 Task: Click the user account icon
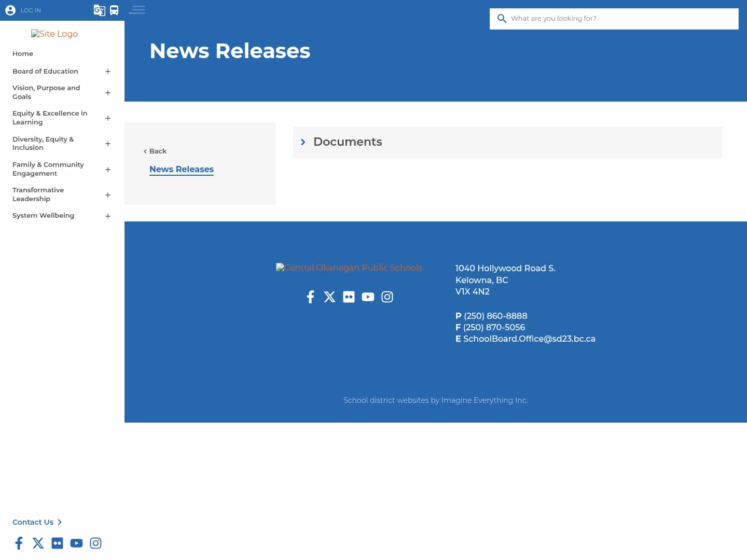pos(10,10)
